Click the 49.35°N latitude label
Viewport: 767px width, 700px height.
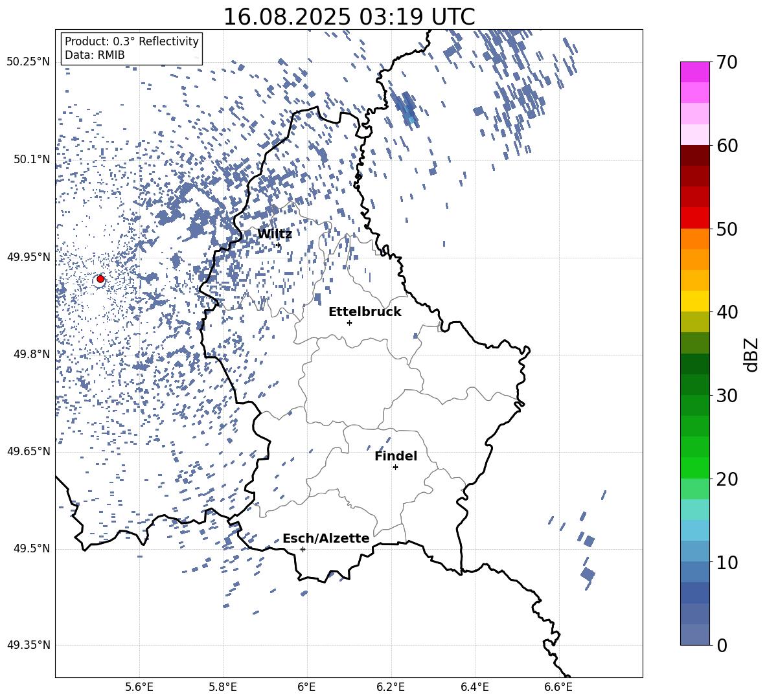[29, 645]
